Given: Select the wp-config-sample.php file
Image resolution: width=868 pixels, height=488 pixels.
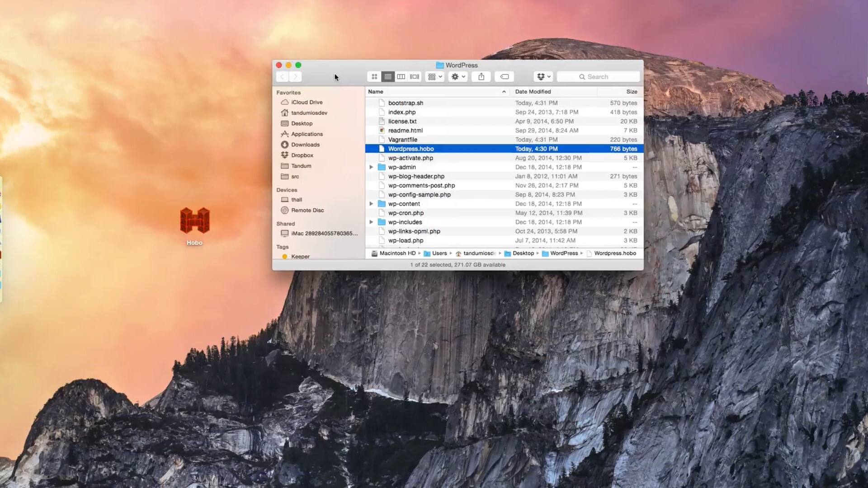Looking at the screenshot, I should click(x=504, y=195).
